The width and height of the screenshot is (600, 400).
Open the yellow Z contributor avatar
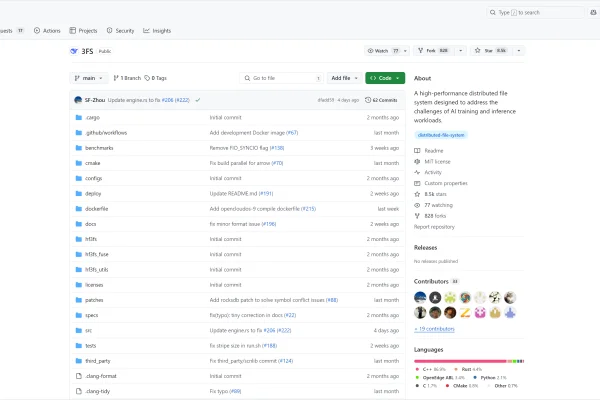[465, 313]
